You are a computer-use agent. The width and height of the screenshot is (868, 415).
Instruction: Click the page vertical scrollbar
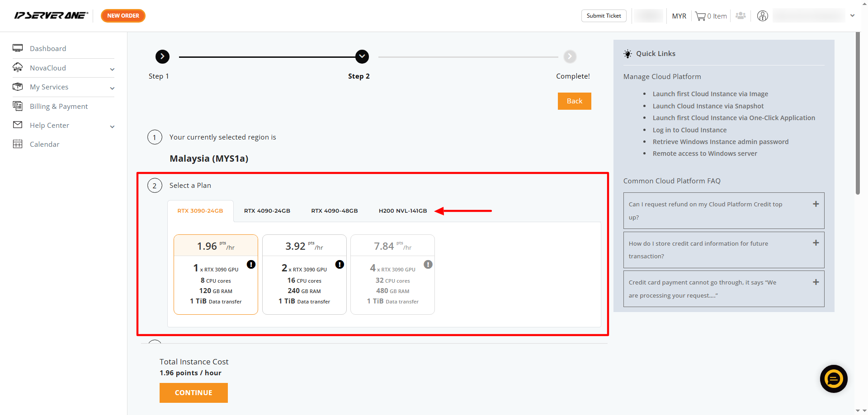point(858,113)
